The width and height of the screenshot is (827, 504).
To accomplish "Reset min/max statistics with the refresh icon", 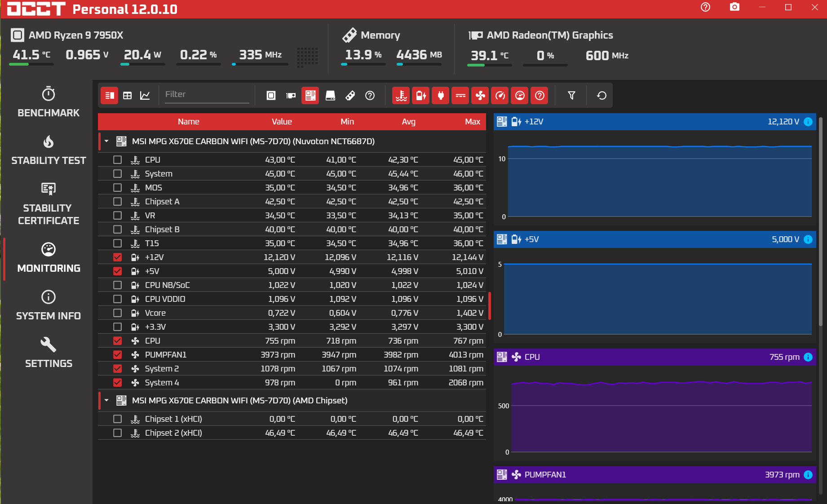I will pyautogui.click(x=601, y=95).
